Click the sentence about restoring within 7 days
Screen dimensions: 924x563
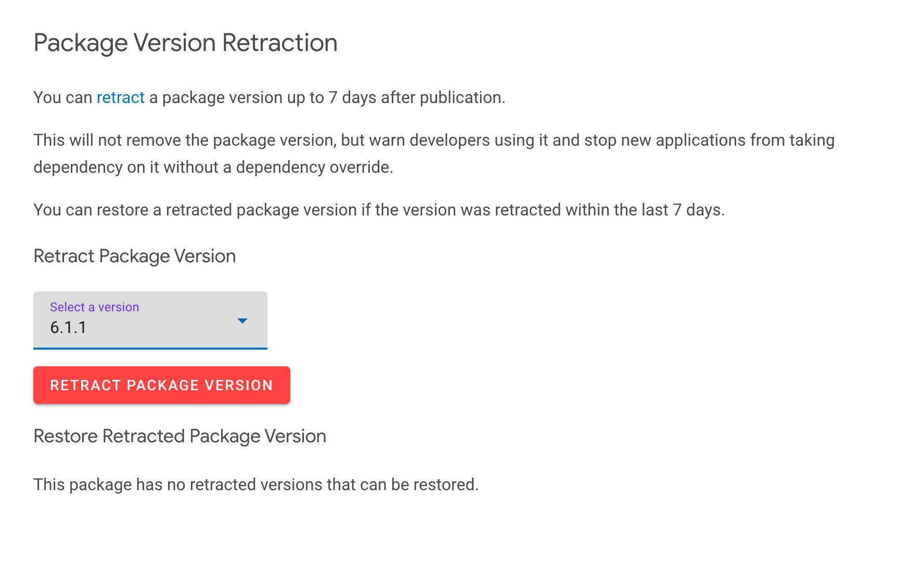coord(379,210)
